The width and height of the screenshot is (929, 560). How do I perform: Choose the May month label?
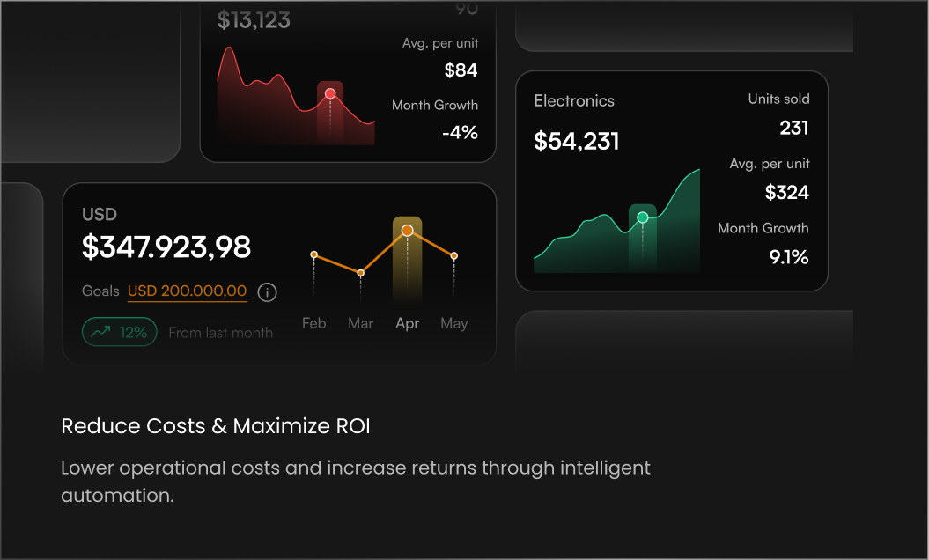click(x=454, y=323)
